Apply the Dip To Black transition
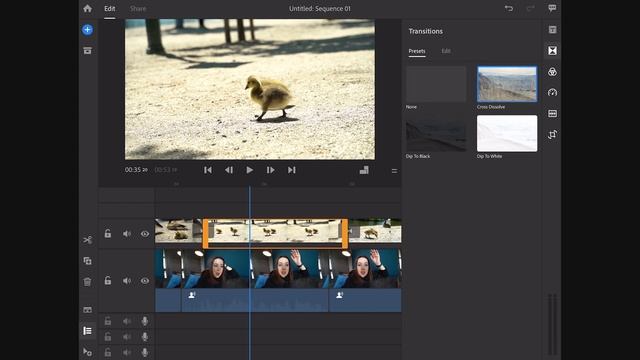This screenshot has width=640, height=360. pos(436,133)
